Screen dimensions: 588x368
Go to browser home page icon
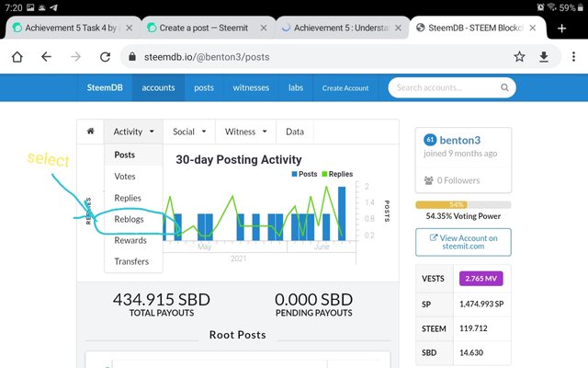pos(17,57)
